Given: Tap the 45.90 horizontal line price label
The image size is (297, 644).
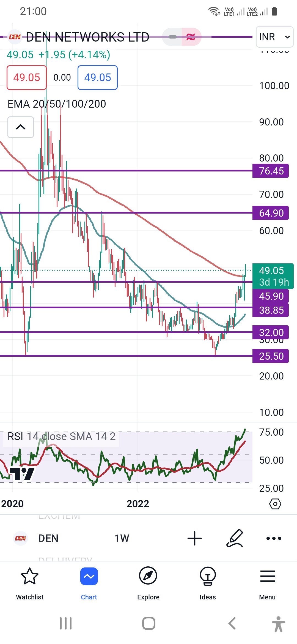Looking at the screenshot, I should pos(271,296).
